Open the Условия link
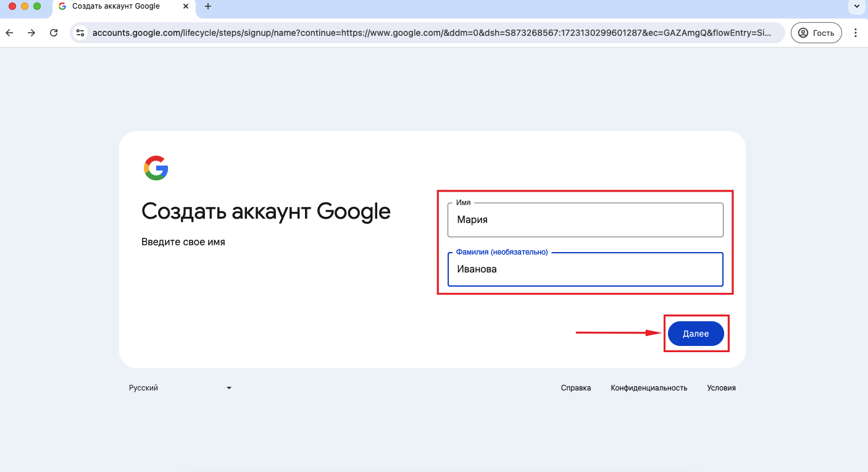The image size is (868, 472). tap(721, 388)
